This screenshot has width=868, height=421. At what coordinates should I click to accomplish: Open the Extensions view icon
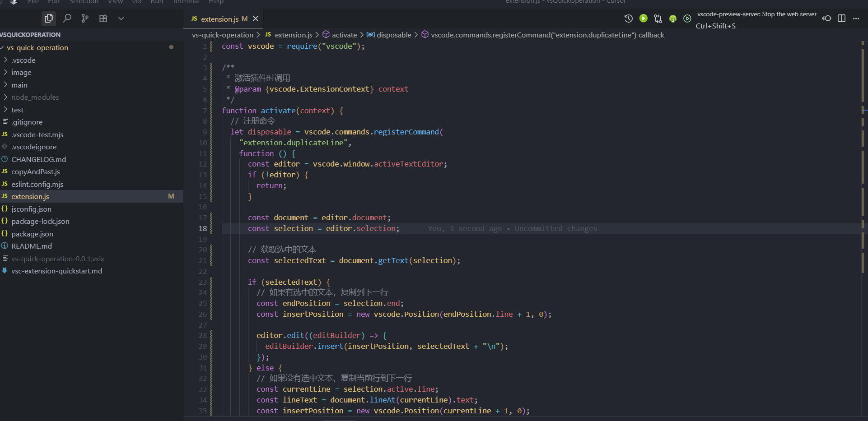click(x=103, y=19)
